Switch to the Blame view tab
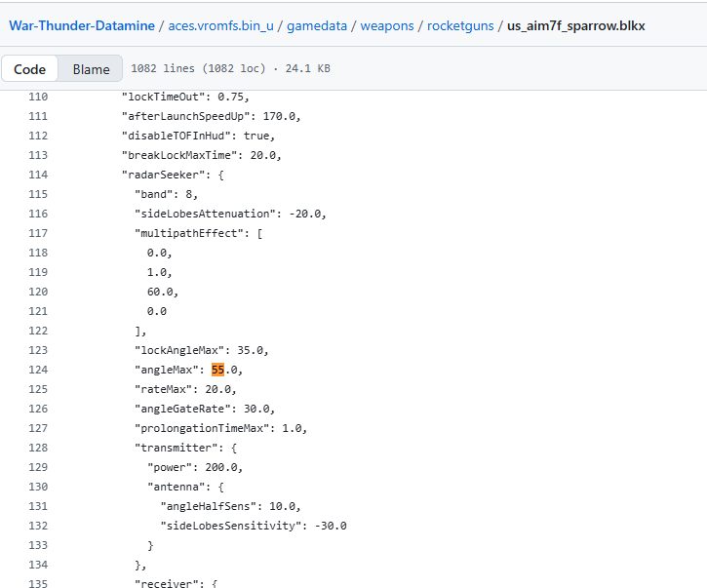Screen dimensions: 707x588 click(x=91, y=69)
